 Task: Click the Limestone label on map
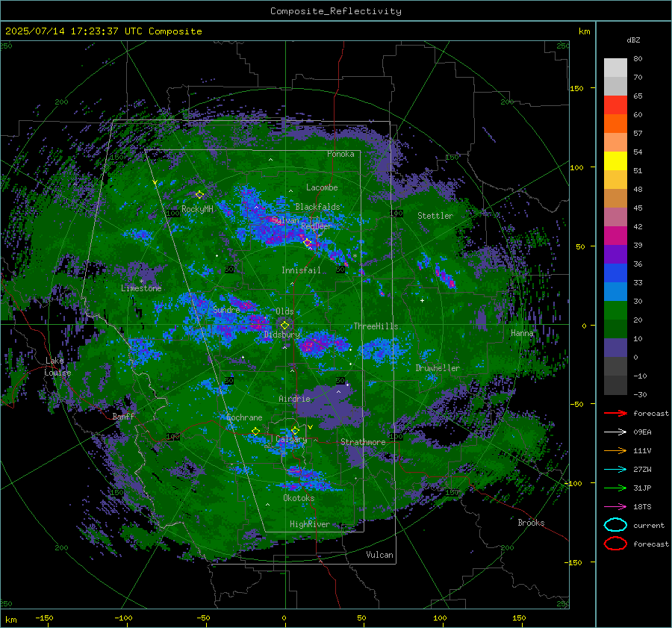[141, 288]
